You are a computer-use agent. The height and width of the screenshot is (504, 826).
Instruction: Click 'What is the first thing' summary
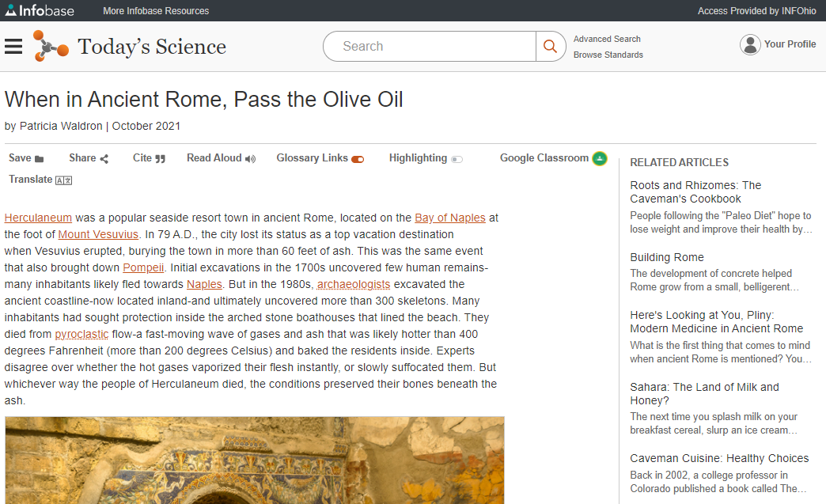tap(720, 352)
